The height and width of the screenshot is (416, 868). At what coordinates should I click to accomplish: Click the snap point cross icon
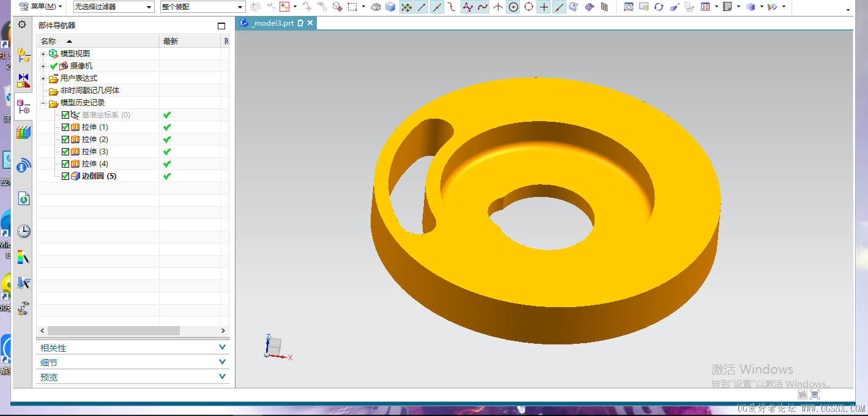pos(544,7)
